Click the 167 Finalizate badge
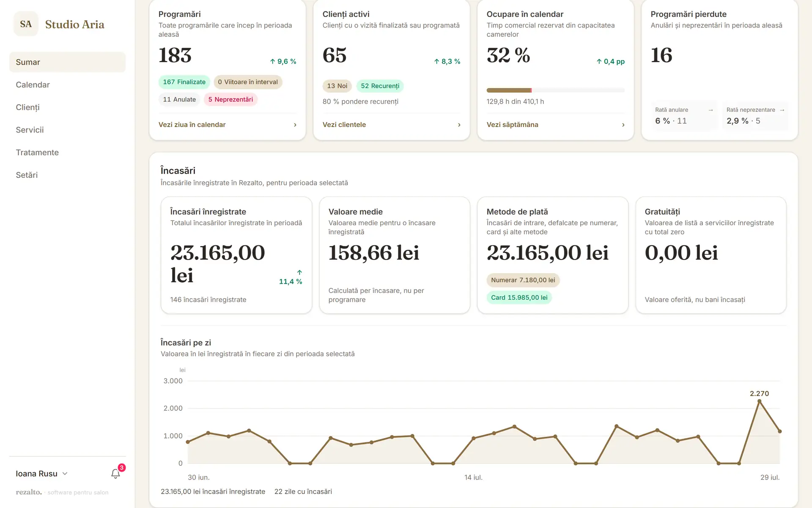This screenshot has width=812, height=508. [x=184, y=82]
